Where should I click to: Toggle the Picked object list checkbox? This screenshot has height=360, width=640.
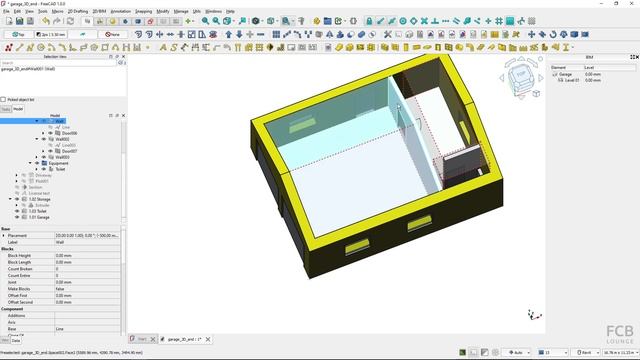(3, 99)
